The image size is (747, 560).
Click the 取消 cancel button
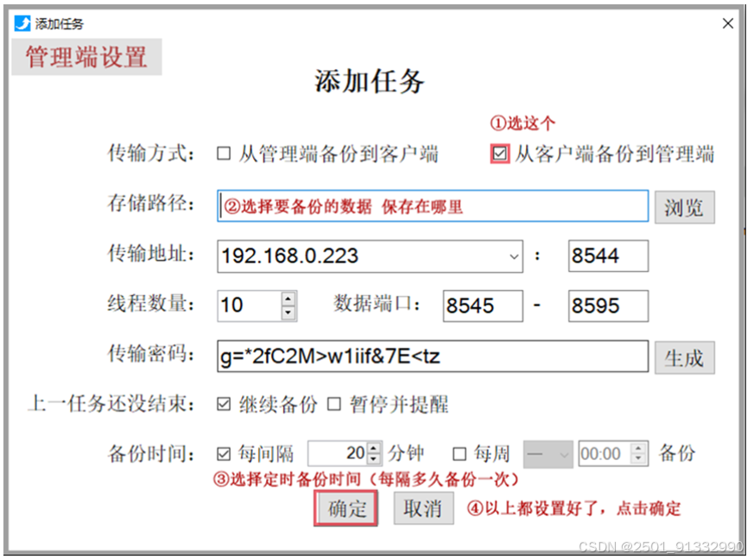pos(423,508)
